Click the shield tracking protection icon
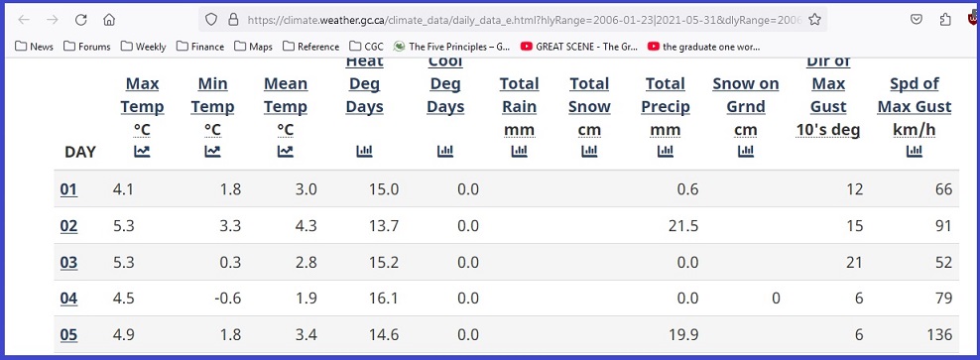 point(211,20)
